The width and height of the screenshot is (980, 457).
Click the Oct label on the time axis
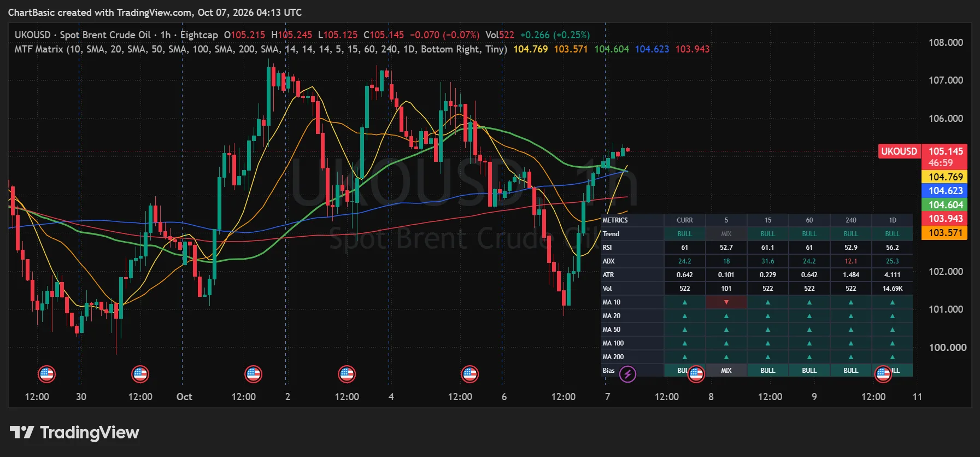184,397
